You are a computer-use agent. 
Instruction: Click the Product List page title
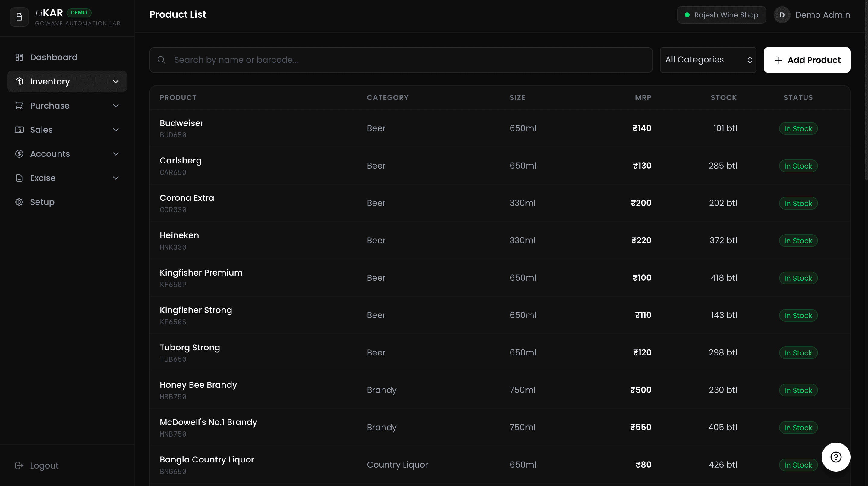pos(178,14)
